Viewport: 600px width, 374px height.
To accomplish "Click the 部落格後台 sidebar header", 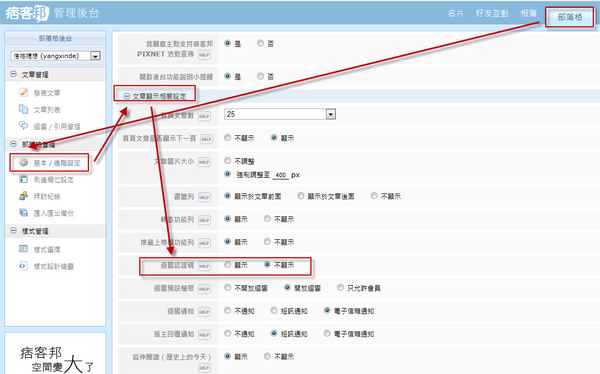I will click(55, 38).
